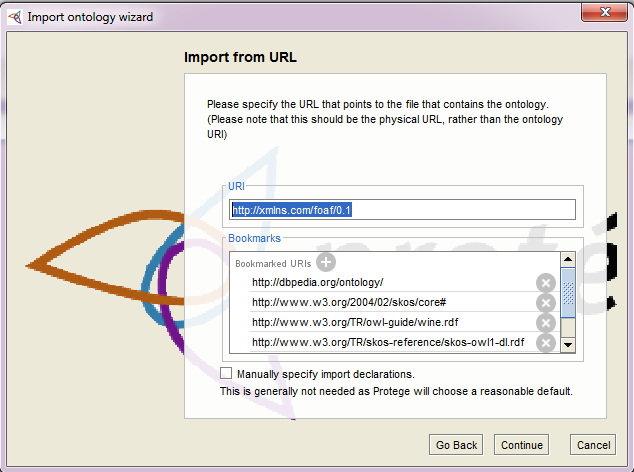Image resolution: width=634 pixels, height=472 pixels.
Task: Select the dbpedia.org/ontology bookmarked URI
Action: tap(317, 283)
